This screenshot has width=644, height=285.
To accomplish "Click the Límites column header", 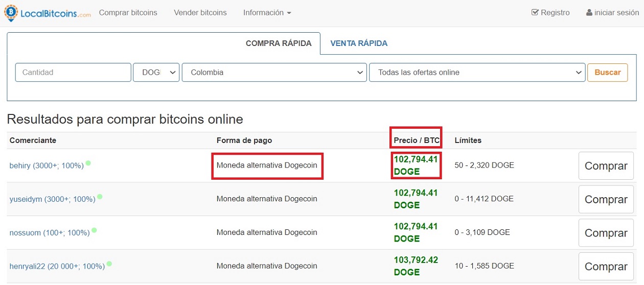I will click(468, 140).
